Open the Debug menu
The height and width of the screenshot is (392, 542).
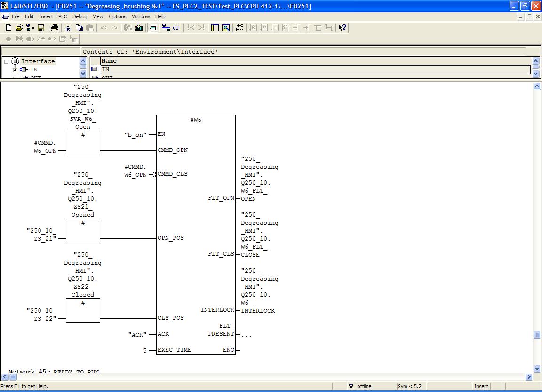(80, 16)
